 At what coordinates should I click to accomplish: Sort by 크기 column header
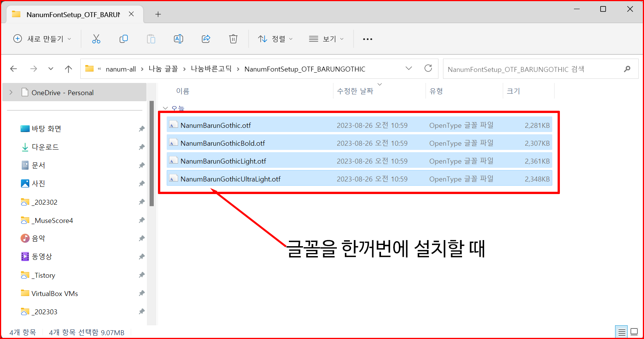pos(513,91)
